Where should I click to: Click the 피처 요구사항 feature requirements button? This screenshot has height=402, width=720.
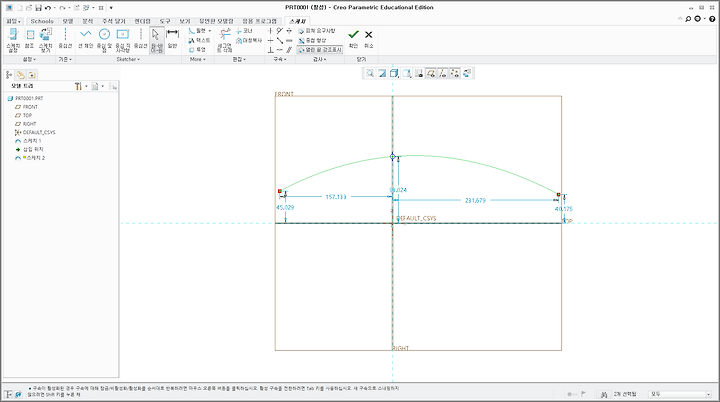[317, 31]
